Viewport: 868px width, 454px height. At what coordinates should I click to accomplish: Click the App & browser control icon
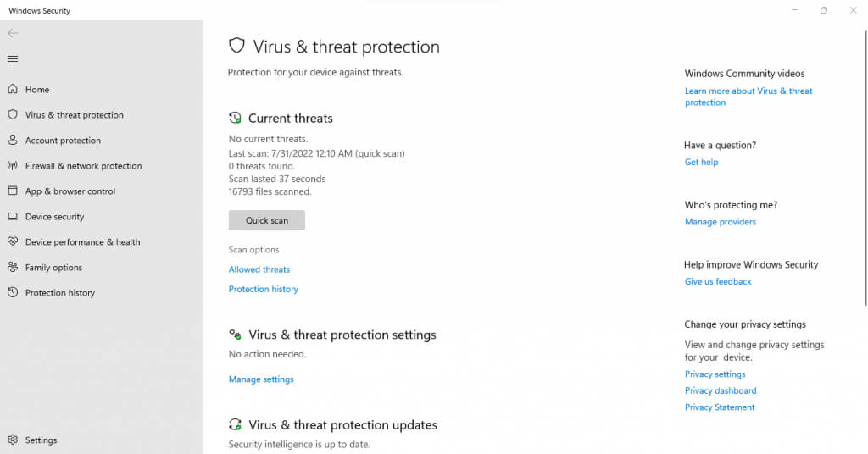[13, 191]
